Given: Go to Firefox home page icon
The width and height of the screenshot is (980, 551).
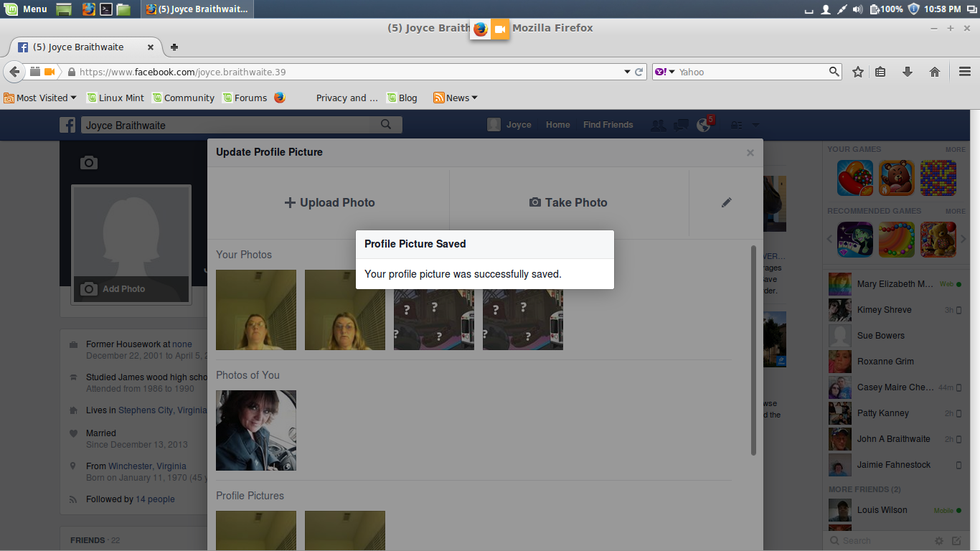Looking at the screenshot, I should click(x=935, y=72).
